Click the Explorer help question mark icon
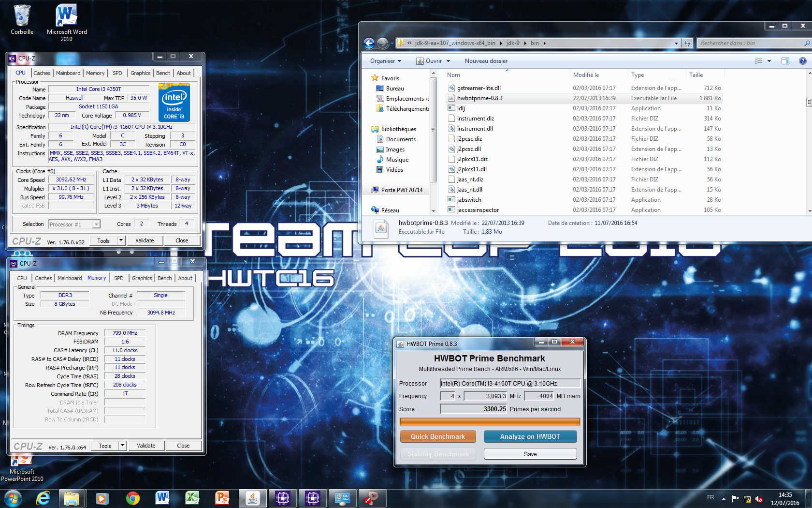The image size is (812, 508). point(802,61)
